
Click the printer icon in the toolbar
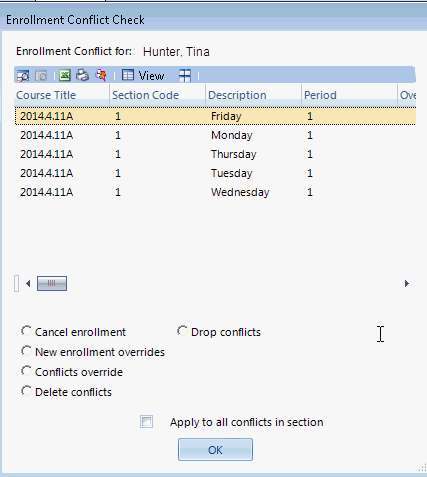tap(82, 75)
